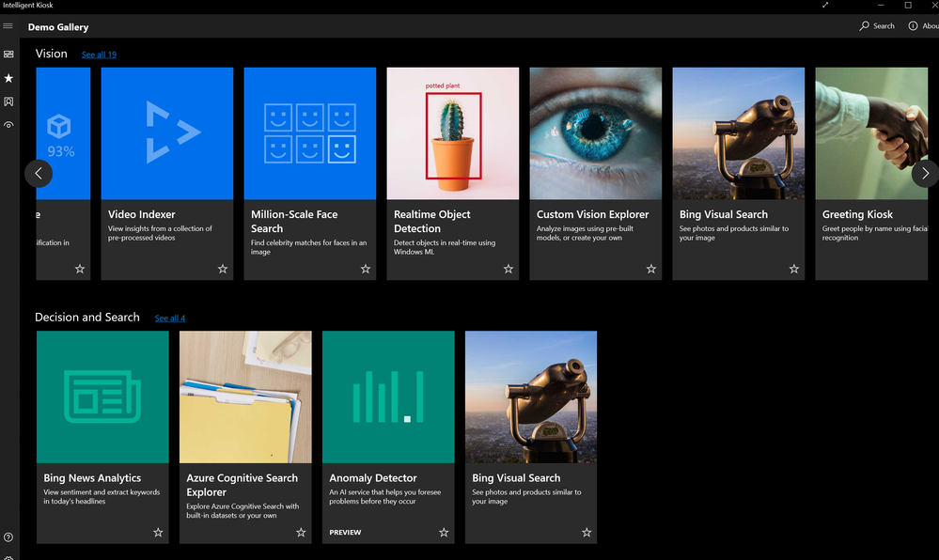Open the Greeting Kiosk handshake image
This screenshot has width=939, height=560.
click(871, 133)
